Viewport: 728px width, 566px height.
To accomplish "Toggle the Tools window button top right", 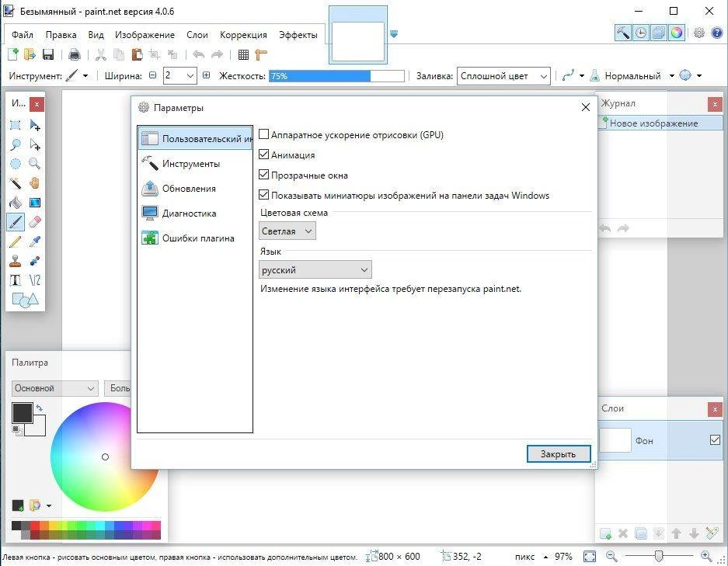I will tap(622, 33).
